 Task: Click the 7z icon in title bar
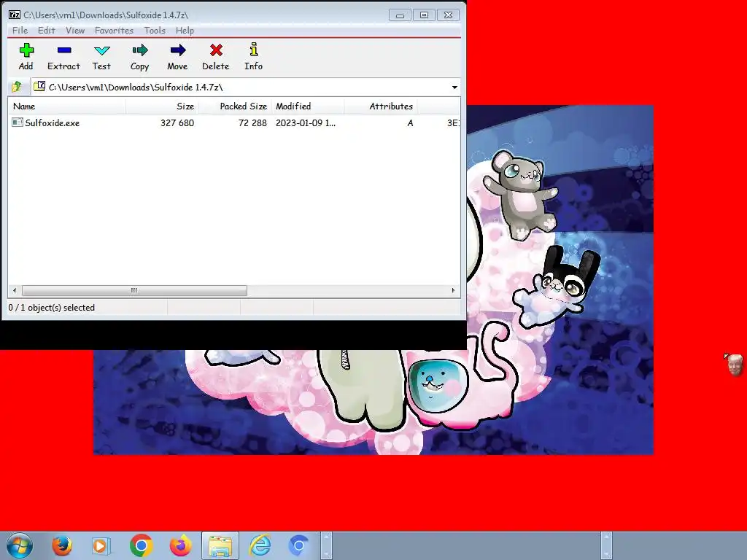15,15
